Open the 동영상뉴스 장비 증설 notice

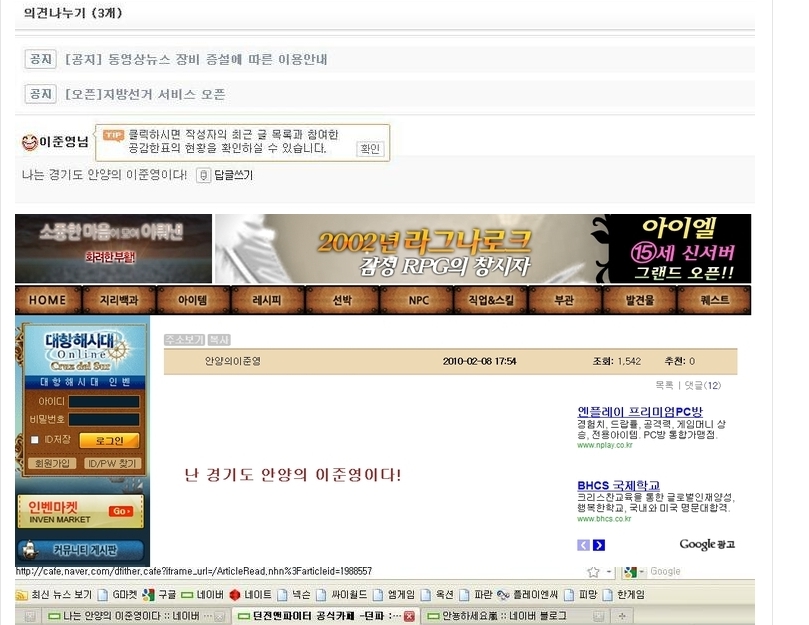coord(196,59)
